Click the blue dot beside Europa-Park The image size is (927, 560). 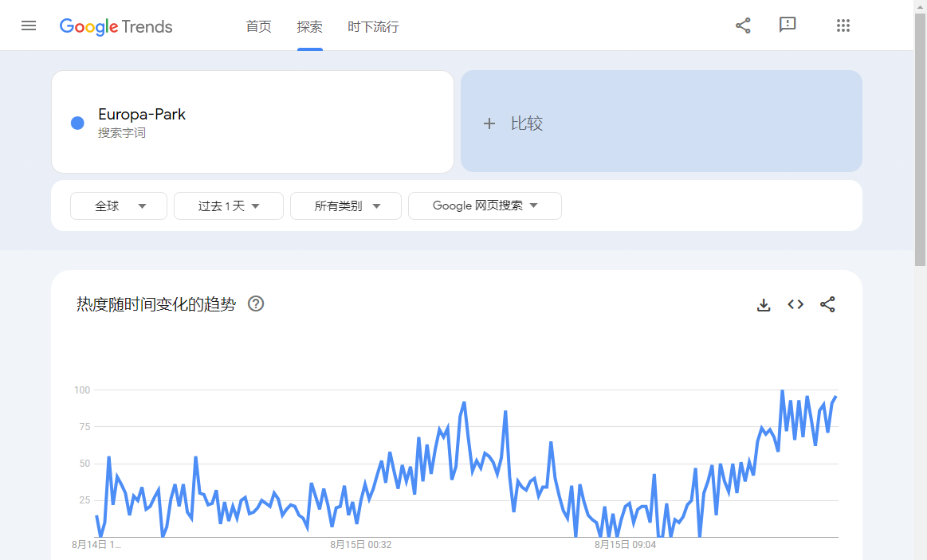pyautogui.click(x=77, y=123)
